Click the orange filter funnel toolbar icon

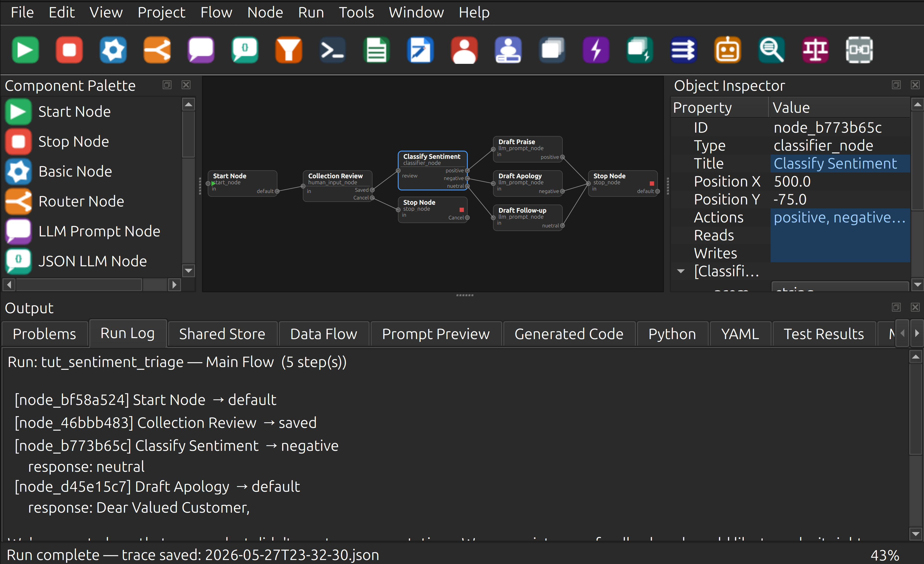tap(289, 50)
